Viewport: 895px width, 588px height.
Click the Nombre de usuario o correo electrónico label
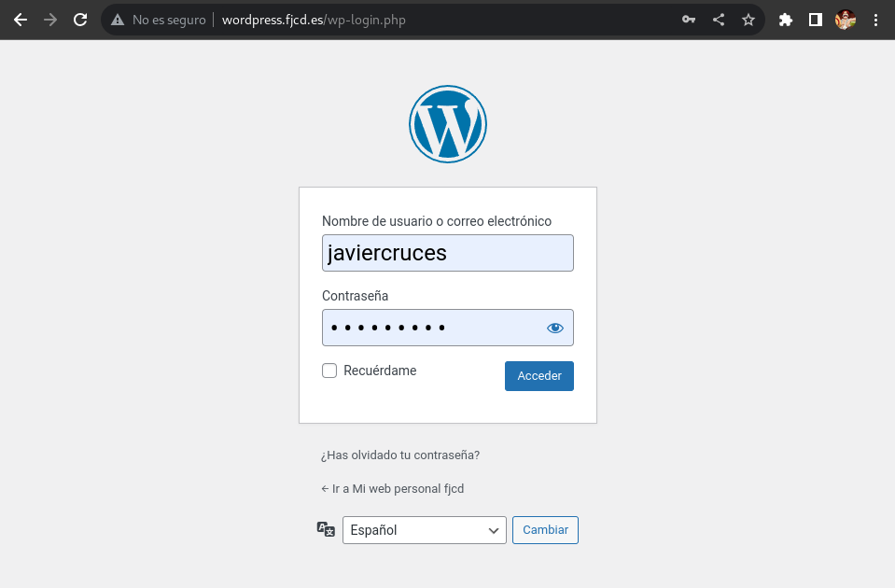click(437, 221)
